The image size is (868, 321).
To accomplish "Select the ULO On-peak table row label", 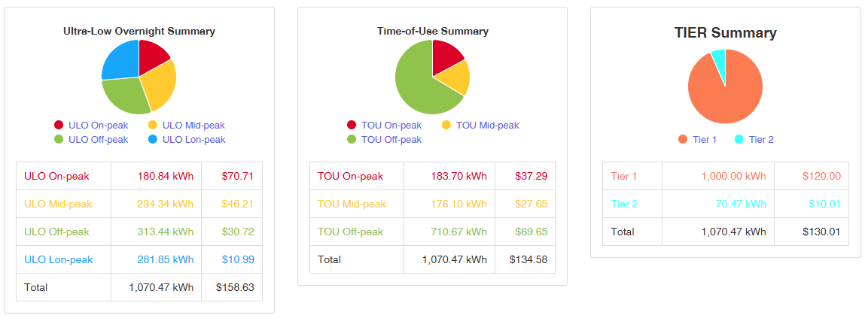I will pyautogui.click(x=56, y=177).
